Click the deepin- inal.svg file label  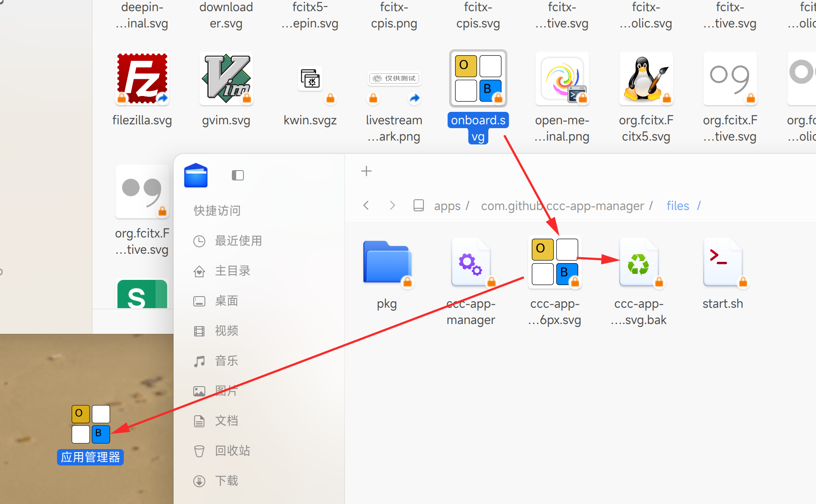tap(142, 15)
